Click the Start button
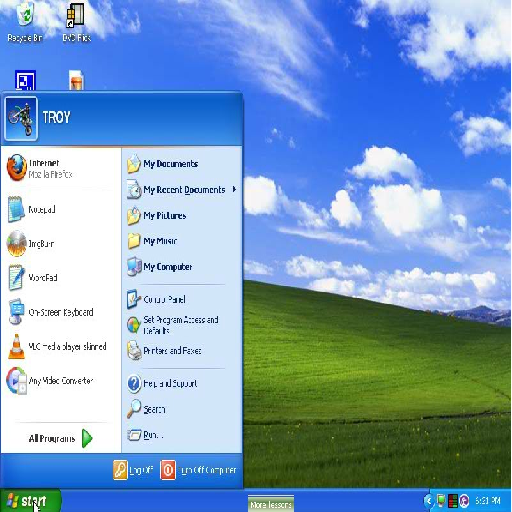Screen dimensions: 512x512 click(30, 501)
